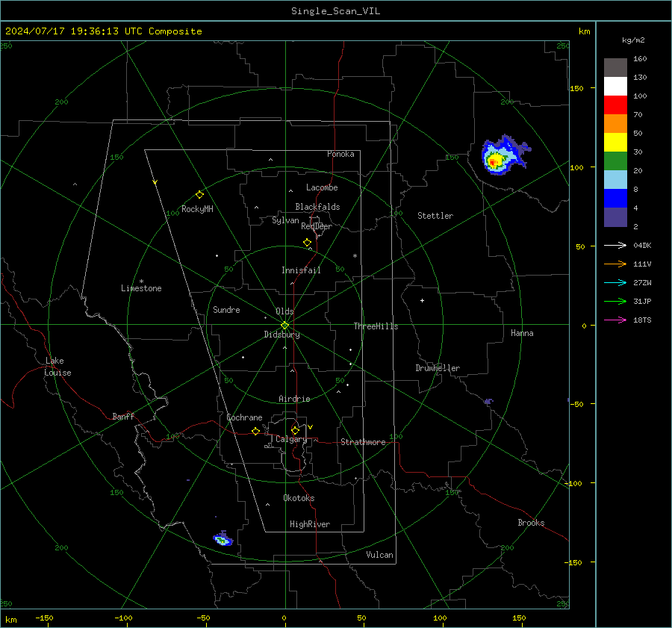Click the 2024/07/17 19:36:13 UTC Composite timestamp

[x=103, y=31]
